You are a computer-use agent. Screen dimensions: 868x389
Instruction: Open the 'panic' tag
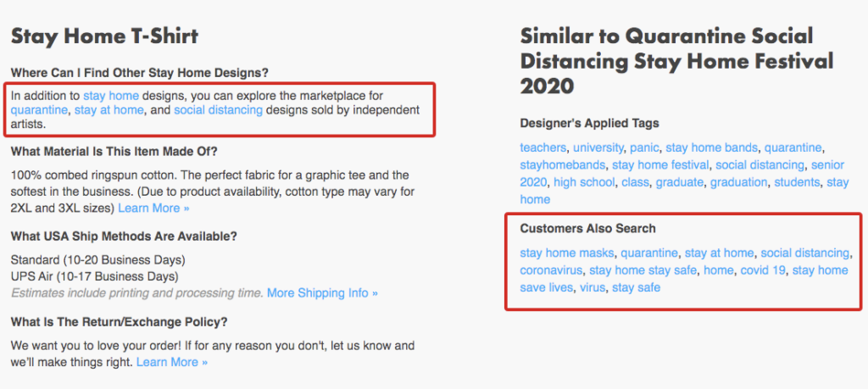click(644, 147)
